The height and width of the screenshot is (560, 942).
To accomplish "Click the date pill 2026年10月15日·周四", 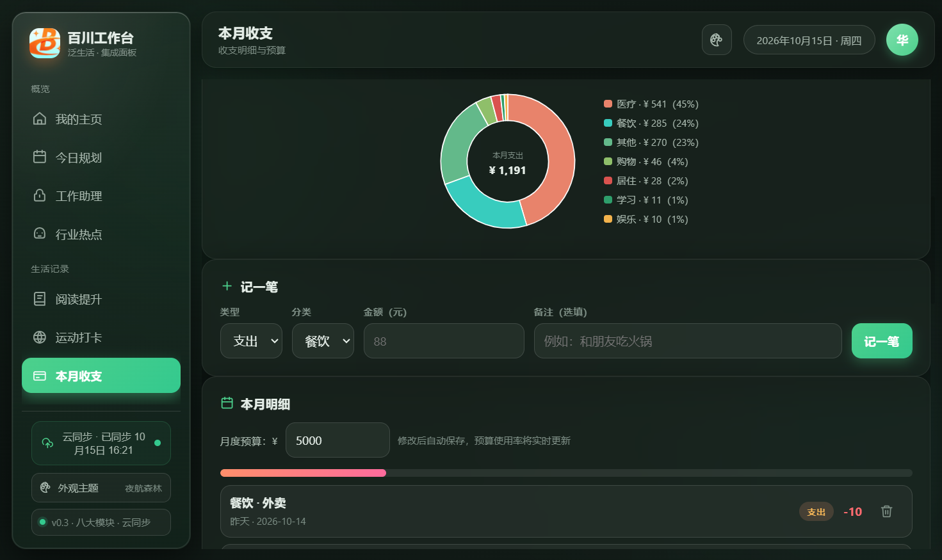I will pos(809,40).
